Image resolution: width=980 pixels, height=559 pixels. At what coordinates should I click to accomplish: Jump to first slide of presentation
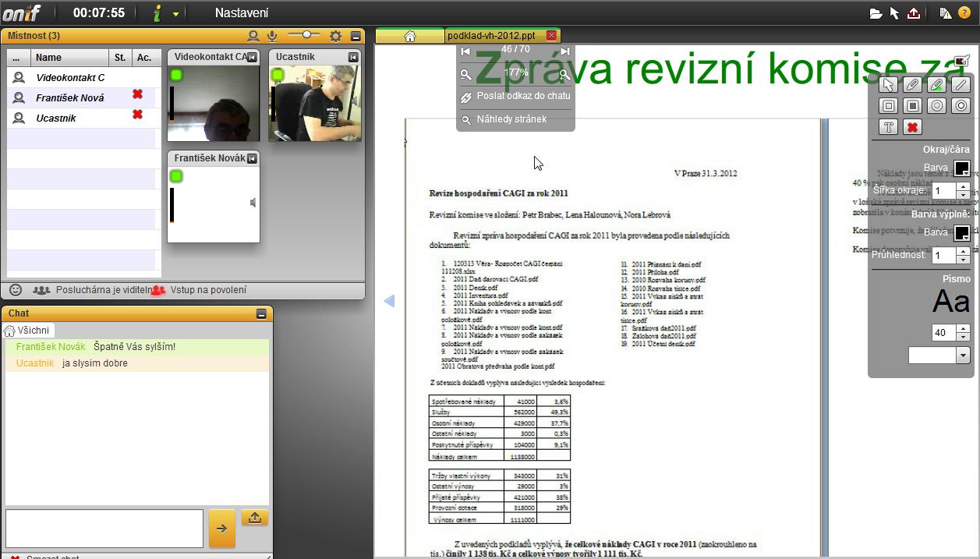465,51
